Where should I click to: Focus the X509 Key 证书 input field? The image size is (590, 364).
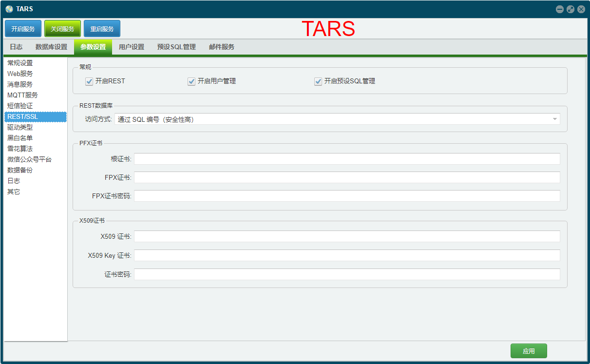tap(347, 255)
